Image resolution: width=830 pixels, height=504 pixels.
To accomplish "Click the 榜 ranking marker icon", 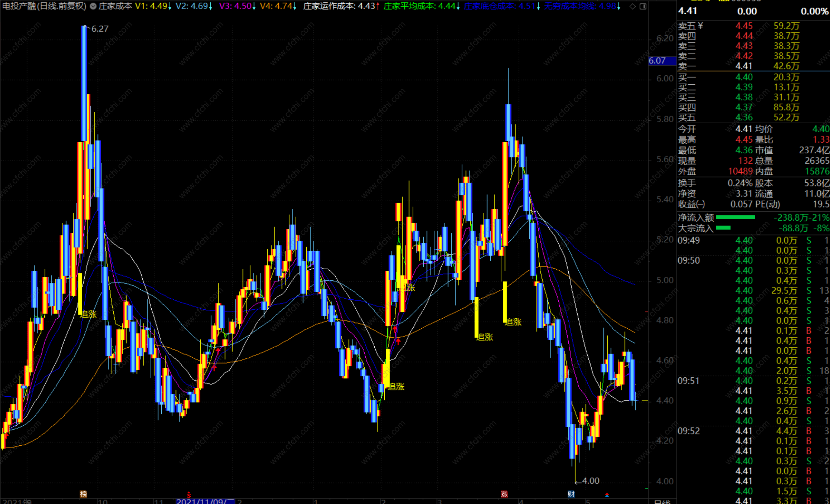I will pos(83,494).
